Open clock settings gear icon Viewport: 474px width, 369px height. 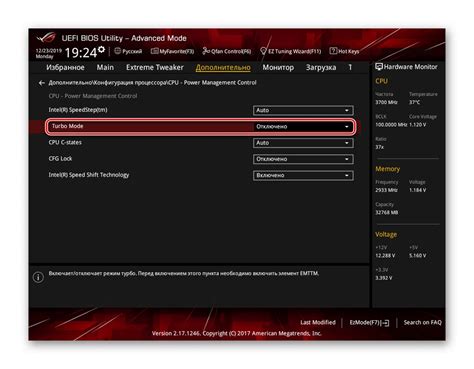pyautogui.click(x=101, y=50)
